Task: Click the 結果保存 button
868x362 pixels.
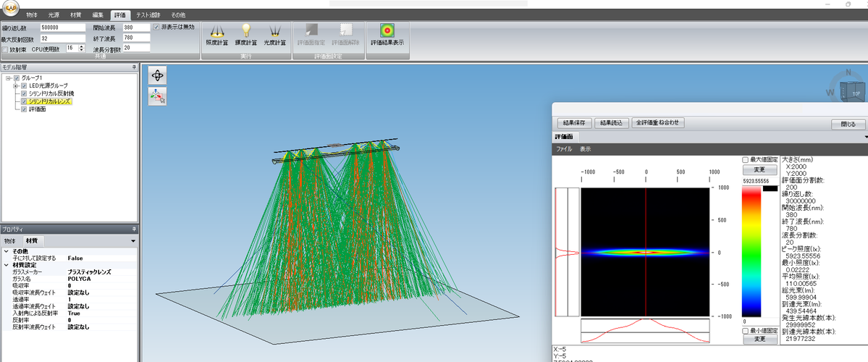Action: [x=574, y=123]
